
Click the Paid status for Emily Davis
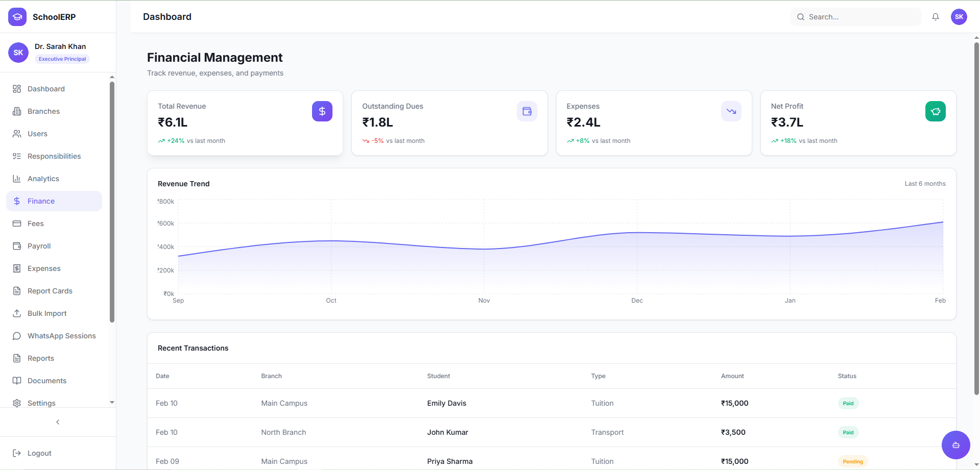tap(848, 403)
